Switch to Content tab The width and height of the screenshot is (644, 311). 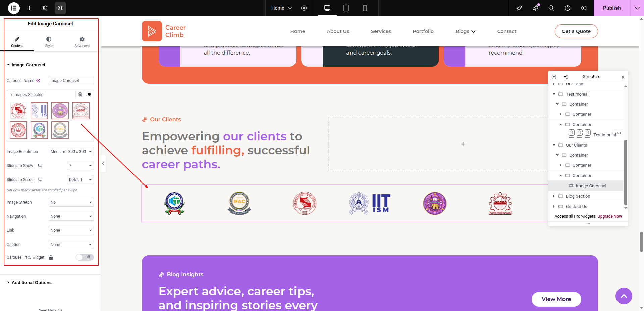(x=17, y=42)
